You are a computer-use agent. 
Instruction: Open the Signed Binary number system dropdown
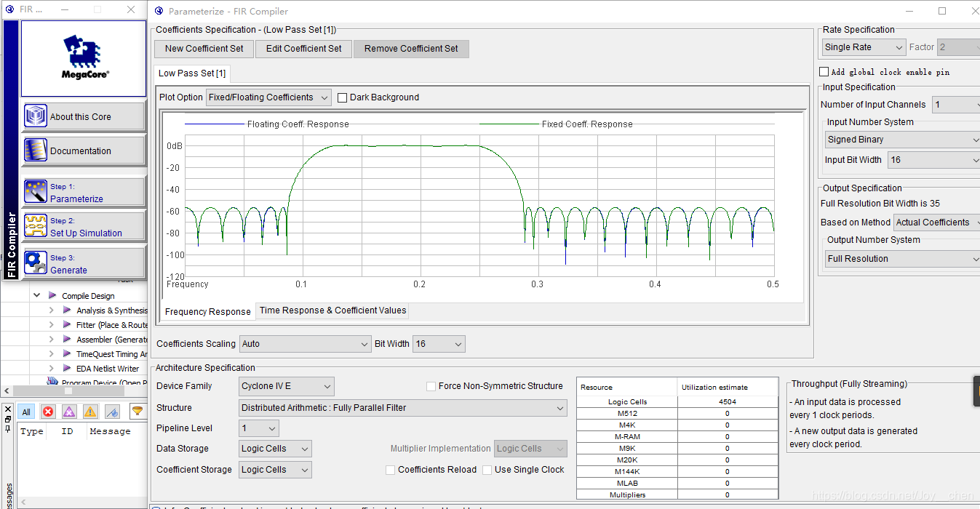click(x=903, y=140)
